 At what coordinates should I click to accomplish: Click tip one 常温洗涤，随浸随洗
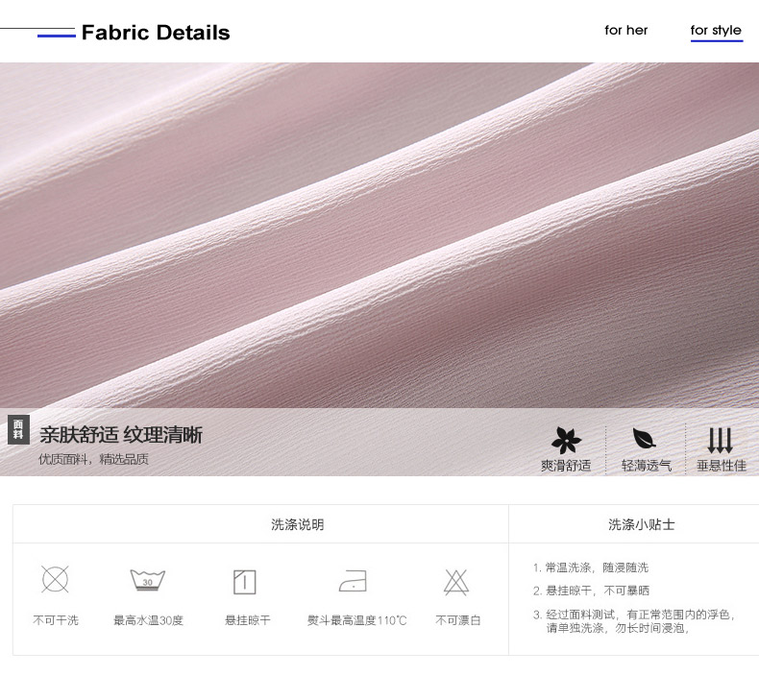(596, 567)
